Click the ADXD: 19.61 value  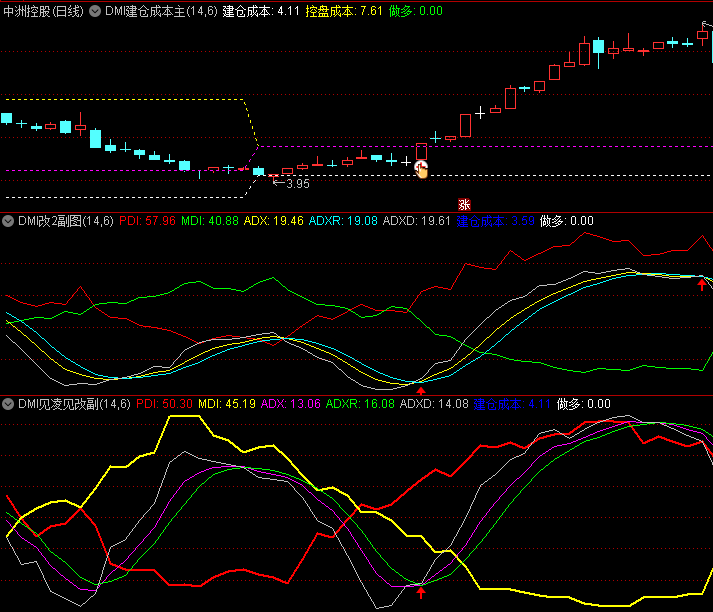(417, 221)
